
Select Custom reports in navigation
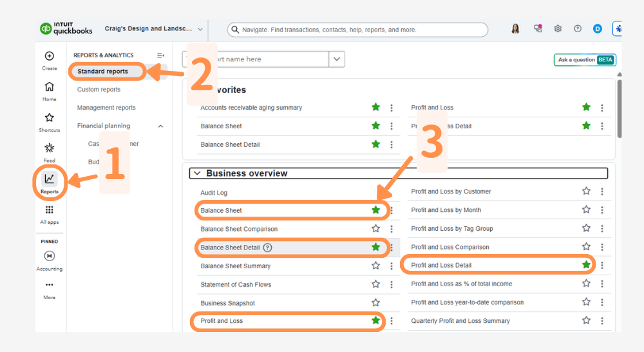pos(99,90)
